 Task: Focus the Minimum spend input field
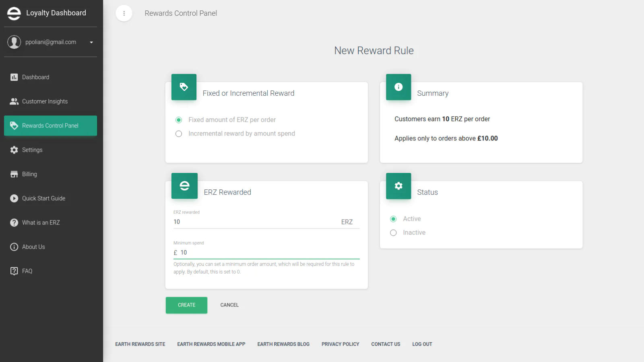[x=269, y=253]
